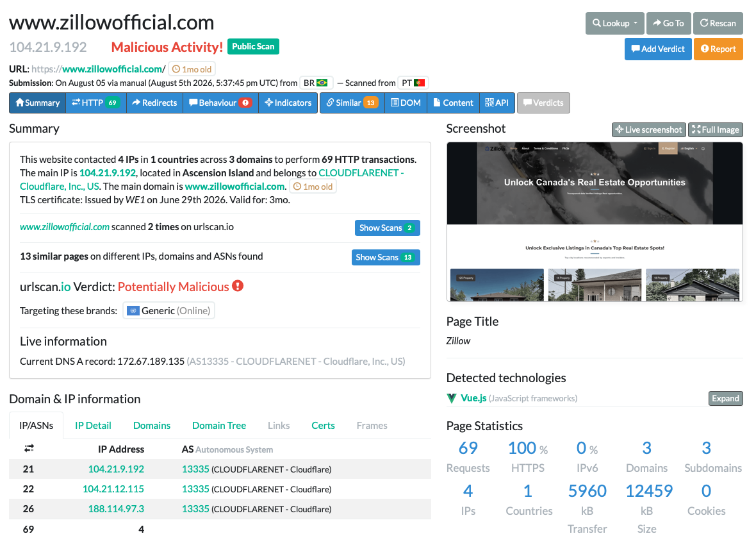Expand the detected technologies list

(726, 399)
